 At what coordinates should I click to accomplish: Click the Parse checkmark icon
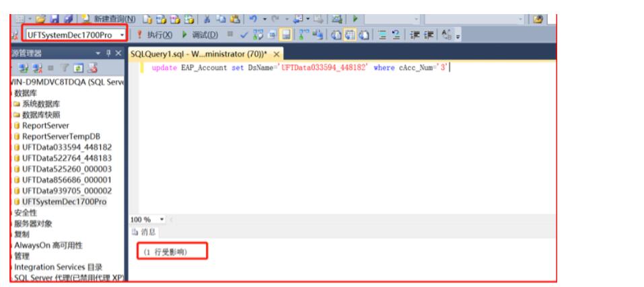[x=244, y=35]
